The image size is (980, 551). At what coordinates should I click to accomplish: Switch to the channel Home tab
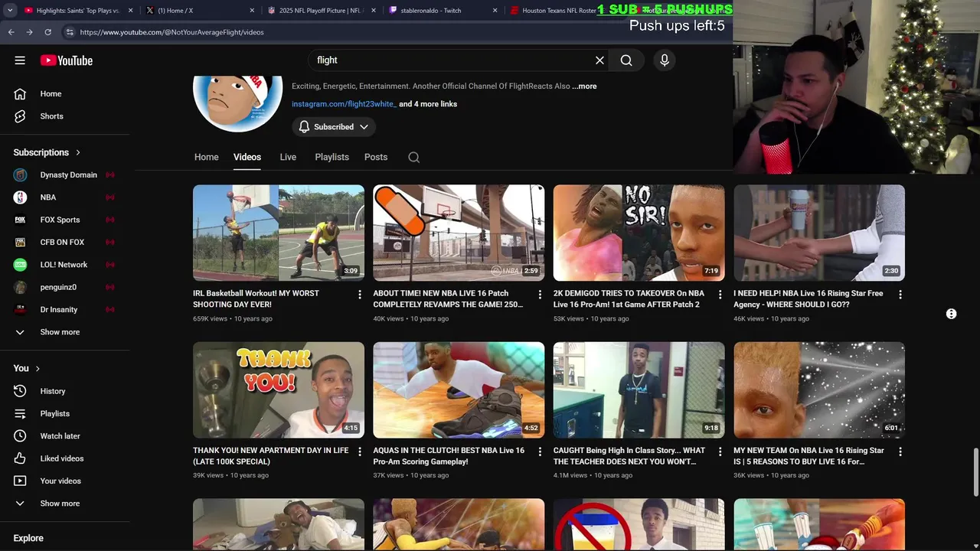point(206,157)
